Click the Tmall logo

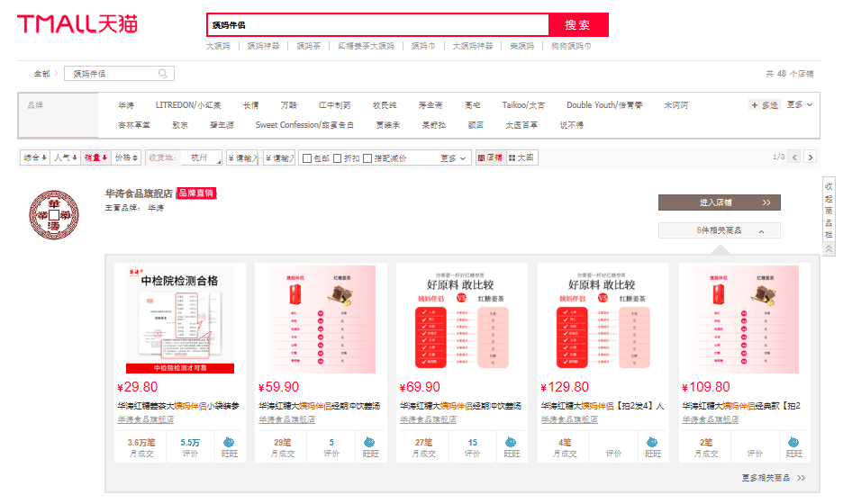77,24
